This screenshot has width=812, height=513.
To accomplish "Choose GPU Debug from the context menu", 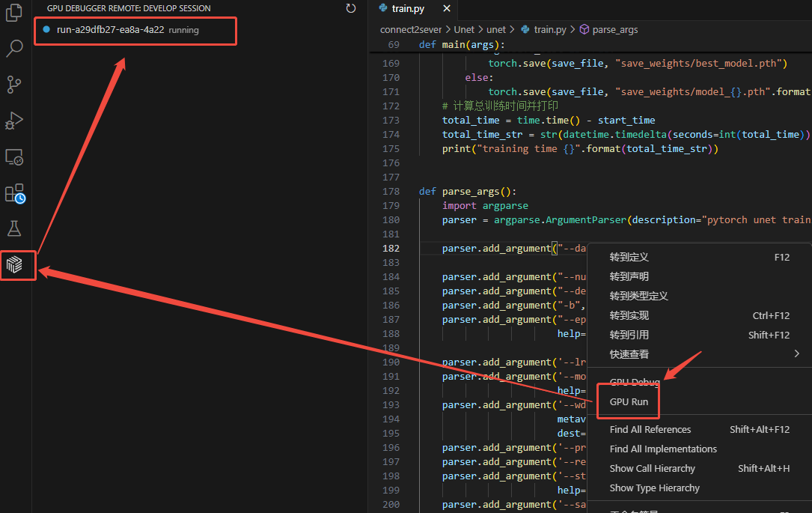I will click(635, 383).
